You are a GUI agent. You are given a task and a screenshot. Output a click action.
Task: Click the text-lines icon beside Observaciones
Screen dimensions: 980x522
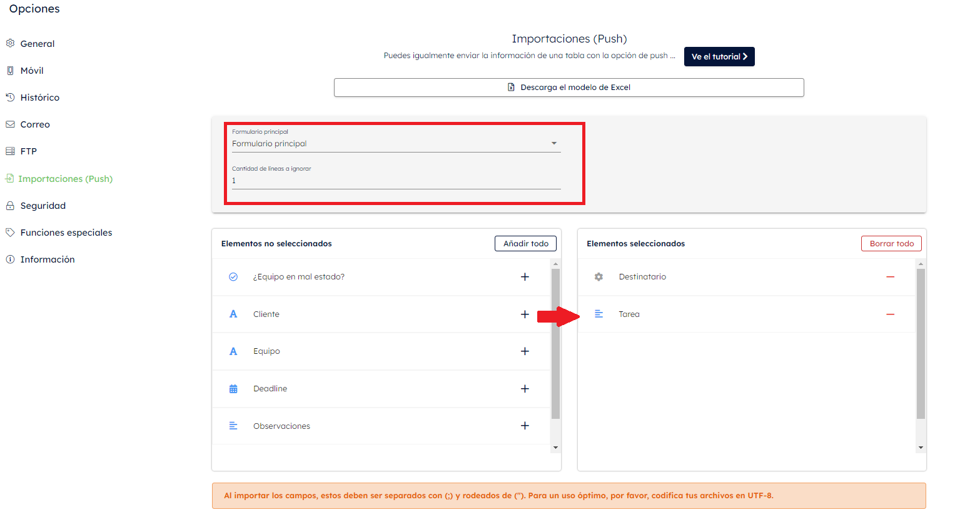[x=233, y=426]
